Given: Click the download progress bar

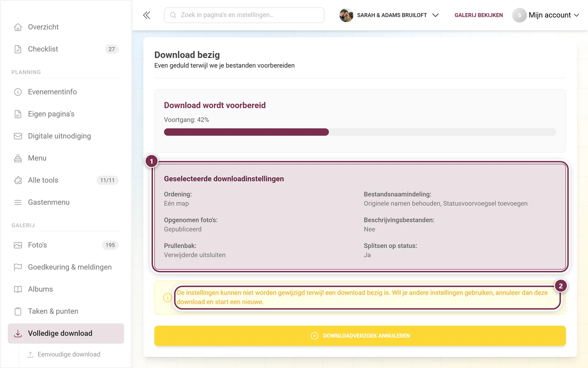Looking at the screenshot, I should click(x=360, y=132).
